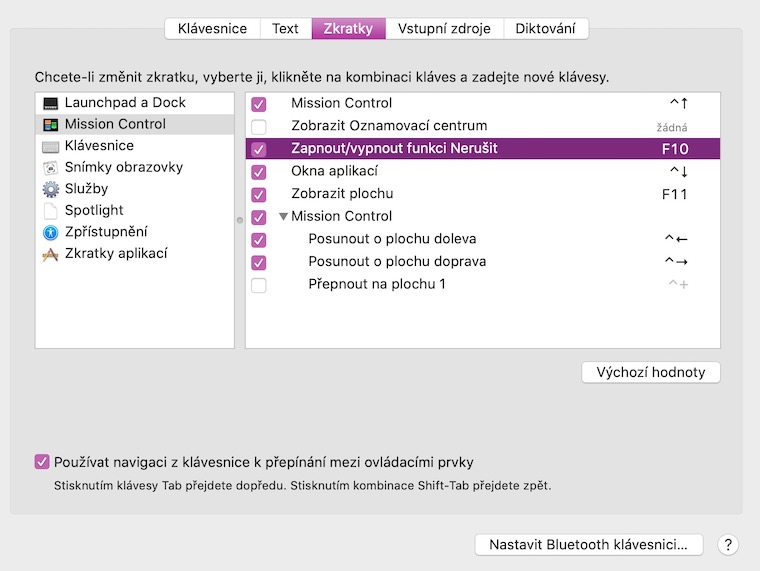Viewport: 760px width, 571px height.
Task: Select the Zpřístupnění accessibility icon
Action: pos(50,232)
